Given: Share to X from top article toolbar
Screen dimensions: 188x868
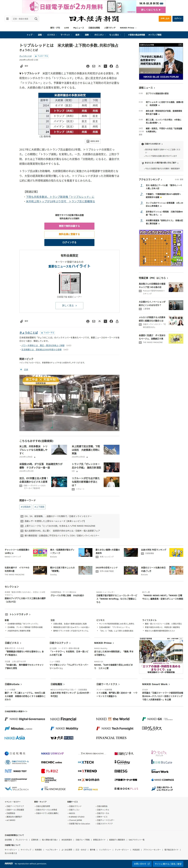Looking at the screenshot, I should click(105, 66).
